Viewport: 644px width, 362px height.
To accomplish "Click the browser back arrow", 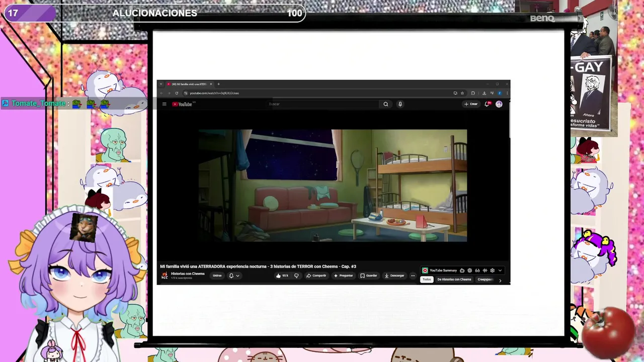I will tap(162, 93).
